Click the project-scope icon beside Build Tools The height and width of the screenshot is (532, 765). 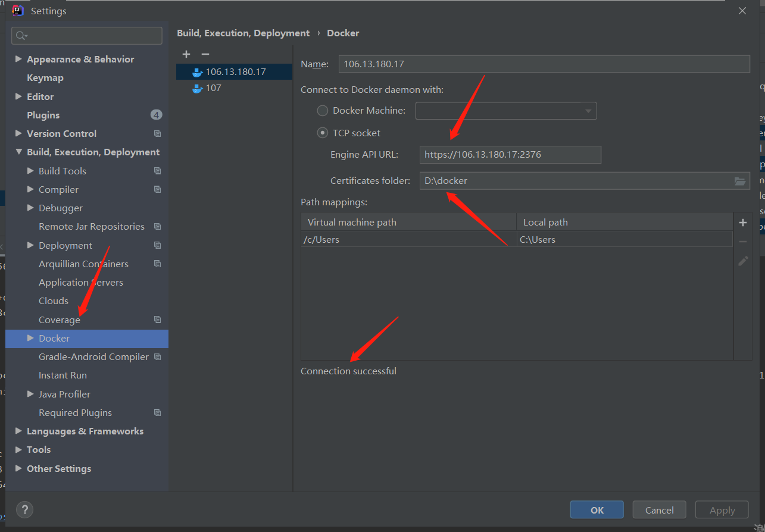pos(157,171)
